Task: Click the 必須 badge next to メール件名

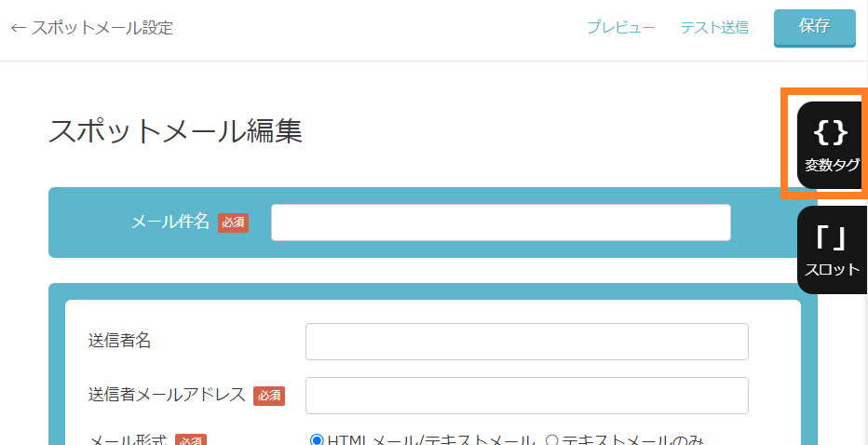Action: pos(233,222)
